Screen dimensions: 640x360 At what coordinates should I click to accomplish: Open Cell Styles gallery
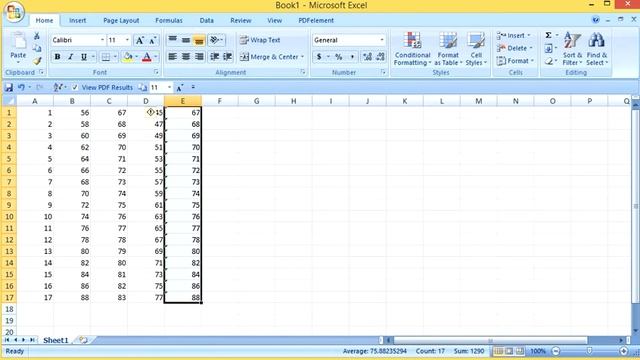tap(476, 49)
